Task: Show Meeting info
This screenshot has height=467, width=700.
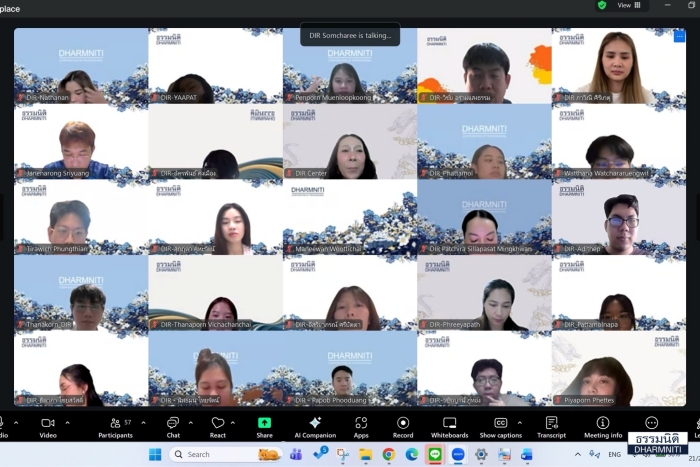Action: point(603,425)
